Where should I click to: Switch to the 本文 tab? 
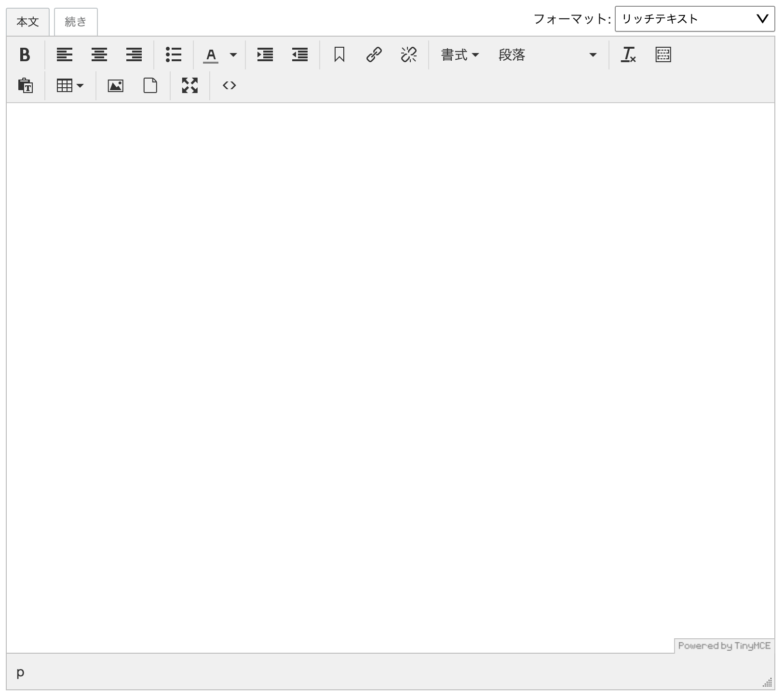click(27, 22)
